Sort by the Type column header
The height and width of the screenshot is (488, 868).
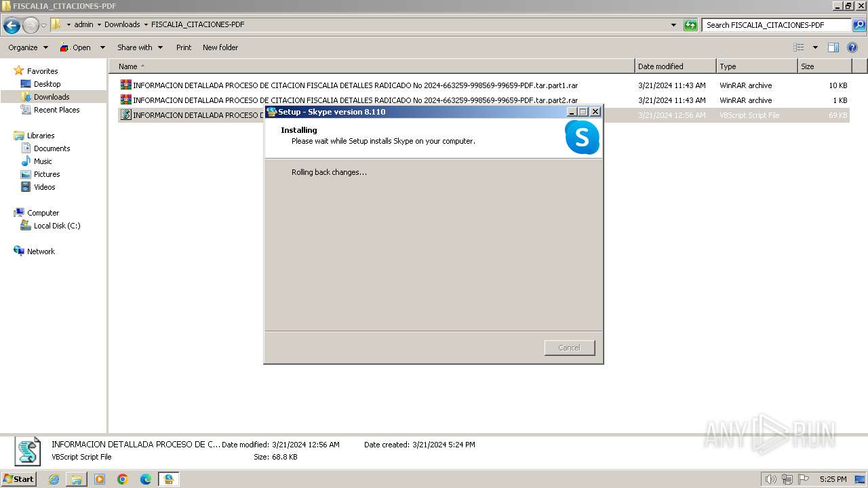(x=757, y=66)
